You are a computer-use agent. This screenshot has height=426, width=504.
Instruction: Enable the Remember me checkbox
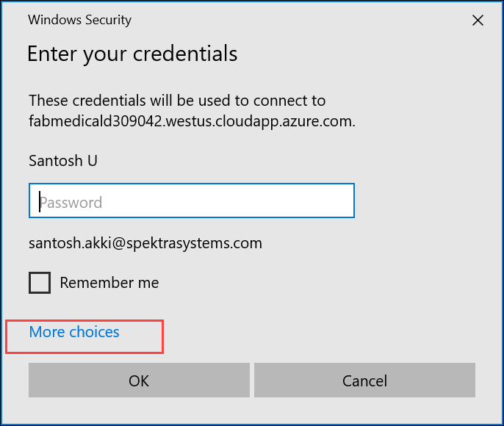click(40, 283)
